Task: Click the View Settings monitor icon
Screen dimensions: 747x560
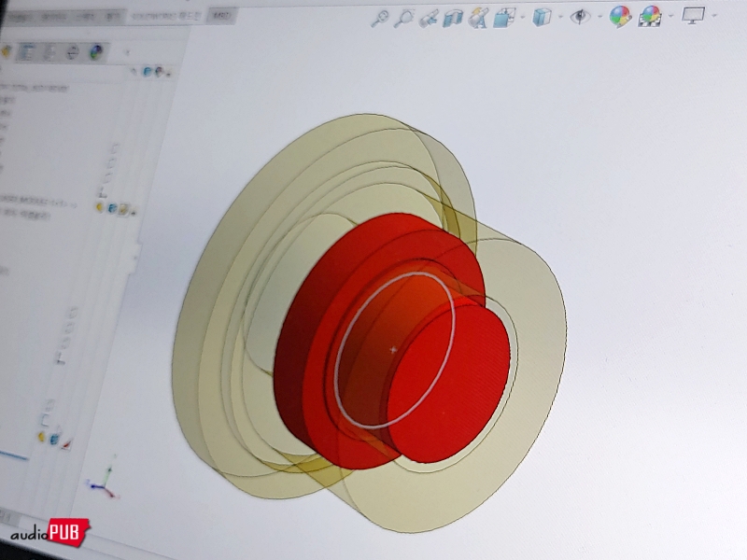Action: pos(693,16)
